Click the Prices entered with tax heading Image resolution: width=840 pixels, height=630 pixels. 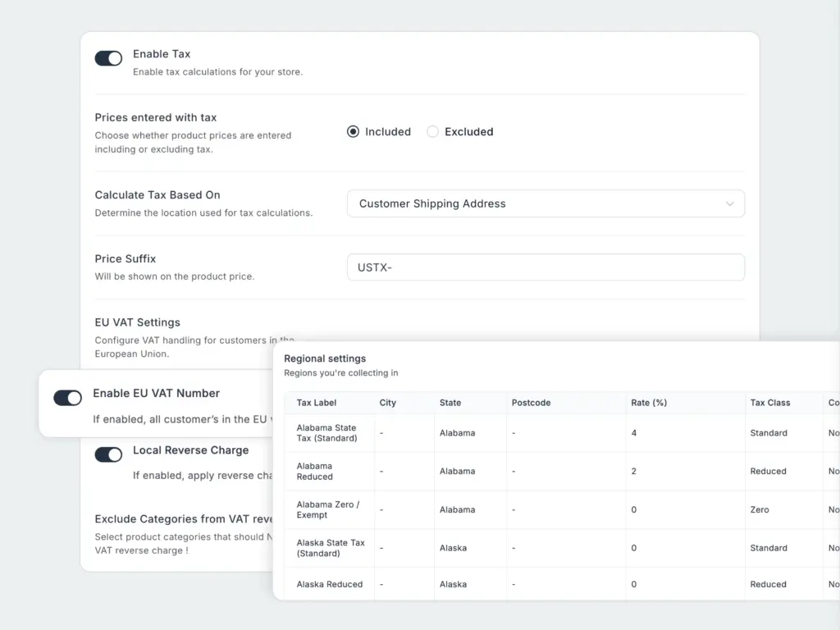[156, 117]
